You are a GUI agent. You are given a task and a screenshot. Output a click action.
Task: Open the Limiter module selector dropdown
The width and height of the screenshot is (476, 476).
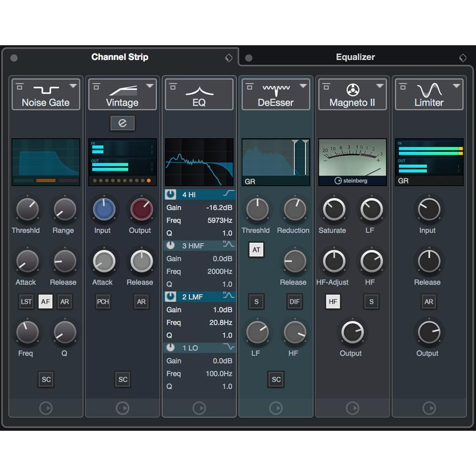(x=456, y=85)
